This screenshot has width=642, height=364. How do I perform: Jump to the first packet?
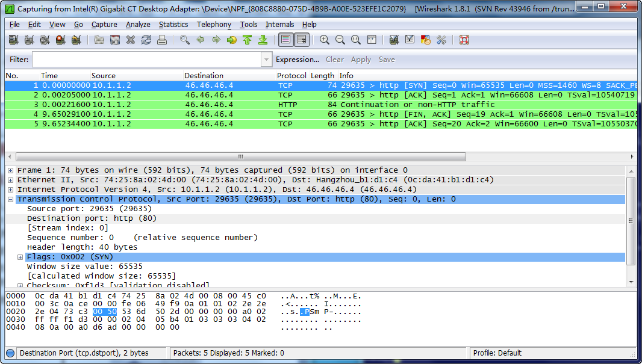[248, 40]
